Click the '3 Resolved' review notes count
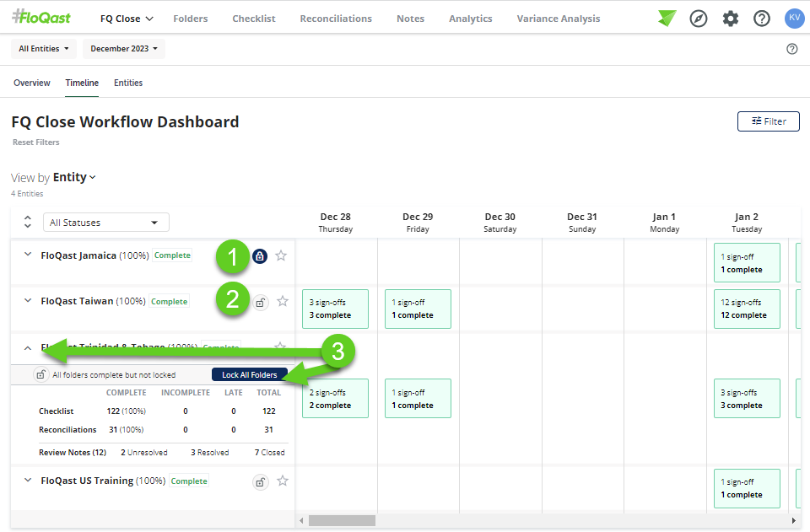The width and height of the screenshot is (810, 532). pyautogui.click(x=210, y=453)
